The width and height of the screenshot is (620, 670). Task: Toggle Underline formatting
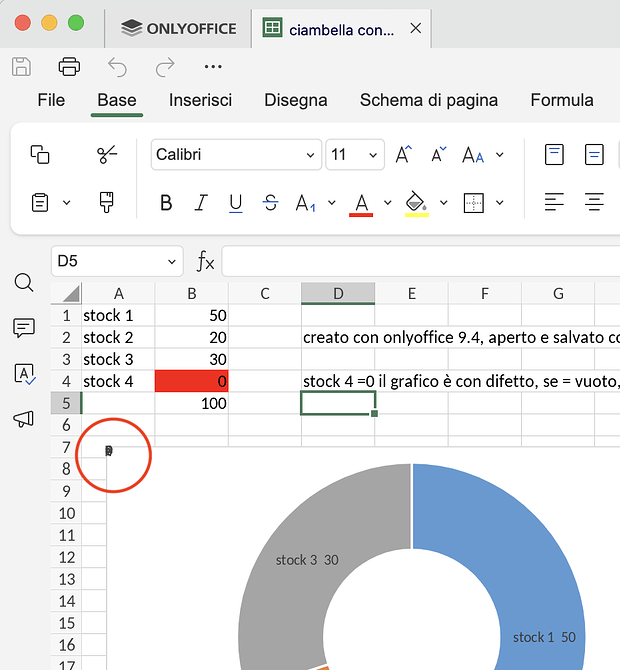(x=235, y=203)
